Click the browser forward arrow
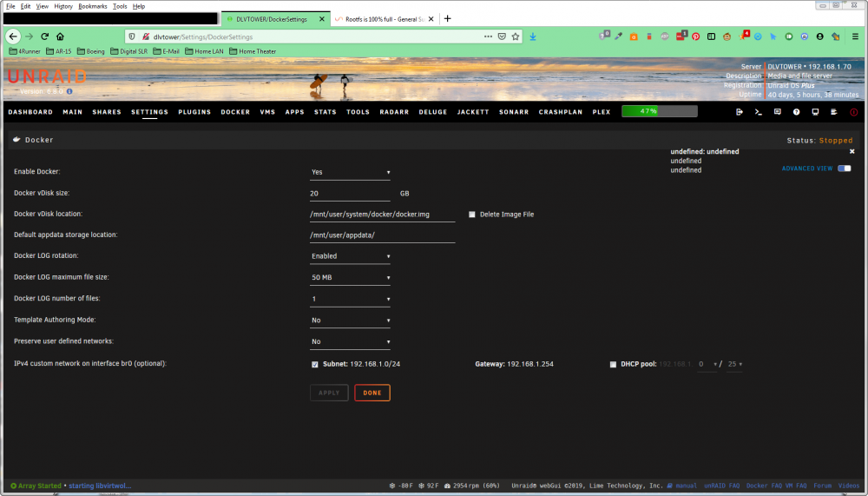This screenshot has height=496, width=868. click(29, 36)
